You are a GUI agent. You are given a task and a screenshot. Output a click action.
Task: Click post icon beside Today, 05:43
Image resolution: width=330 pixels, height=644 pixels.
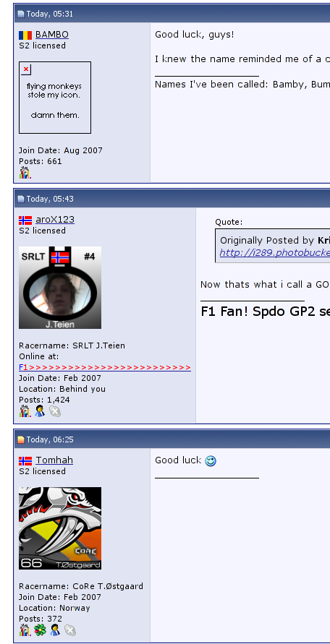click(20, 199)
